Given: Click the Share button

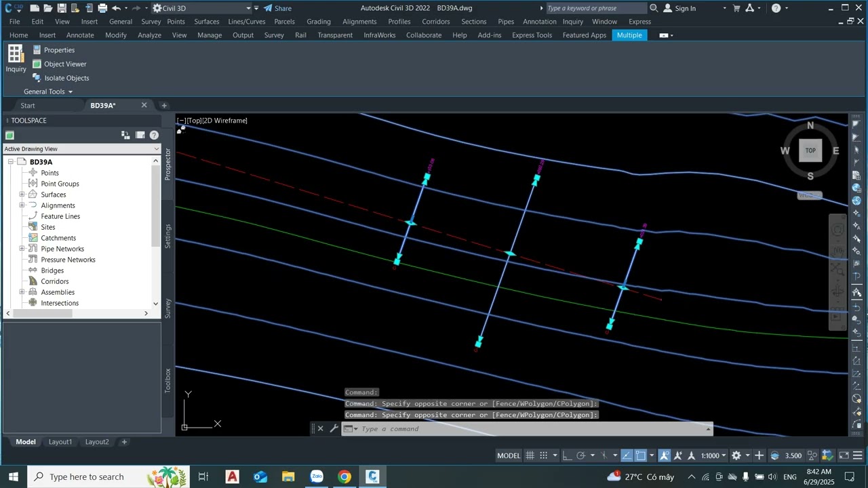Looking at the screenshot, I should [x=277, y=8].
